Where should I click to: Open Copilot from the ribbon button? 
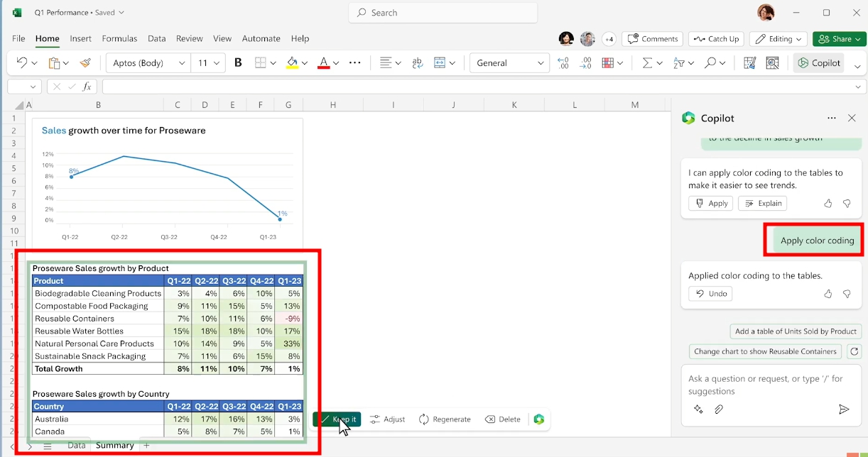(819, 63)
